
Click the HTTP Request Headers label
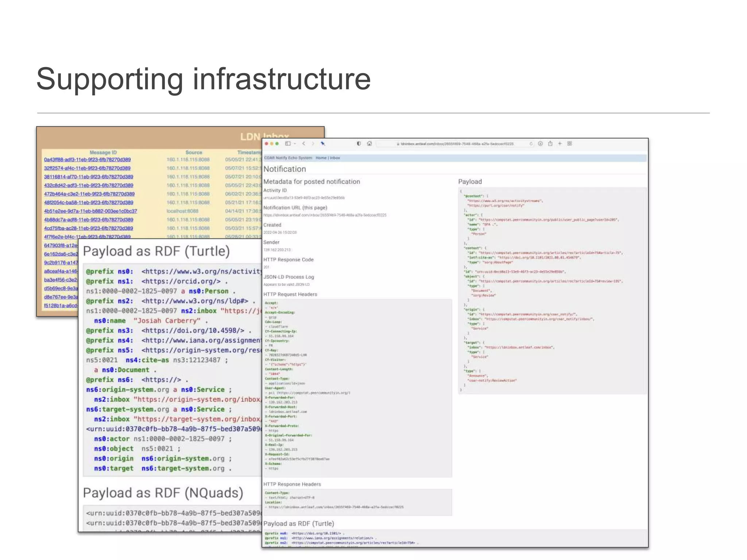coord(290,294)
